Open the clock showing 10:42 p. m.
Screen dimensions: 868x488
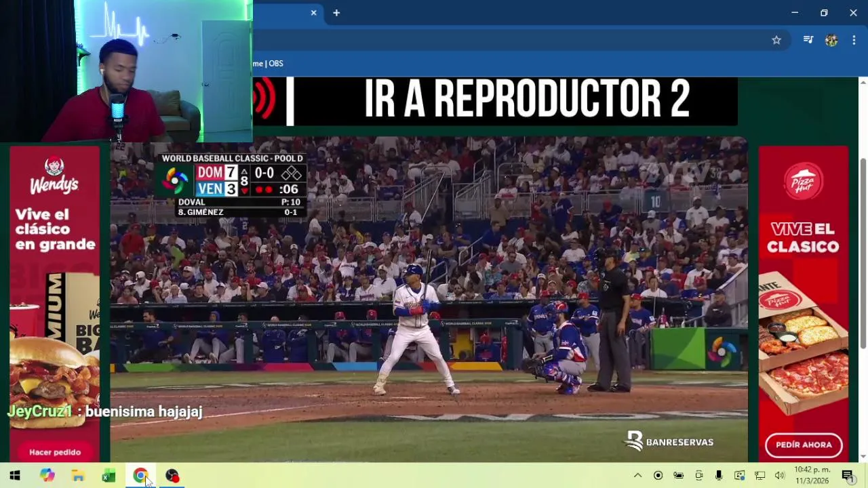(812, 475)
